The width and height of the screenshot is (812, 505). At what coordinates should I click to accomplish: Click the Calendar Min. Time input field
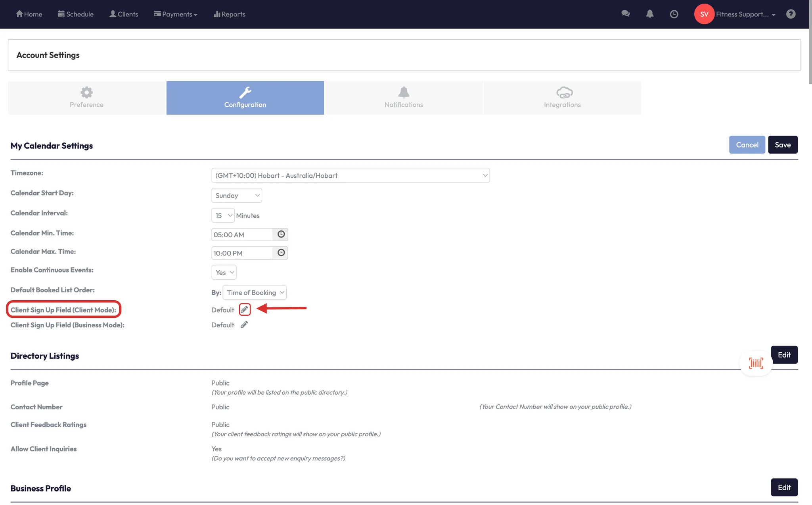tap(242, 235)
